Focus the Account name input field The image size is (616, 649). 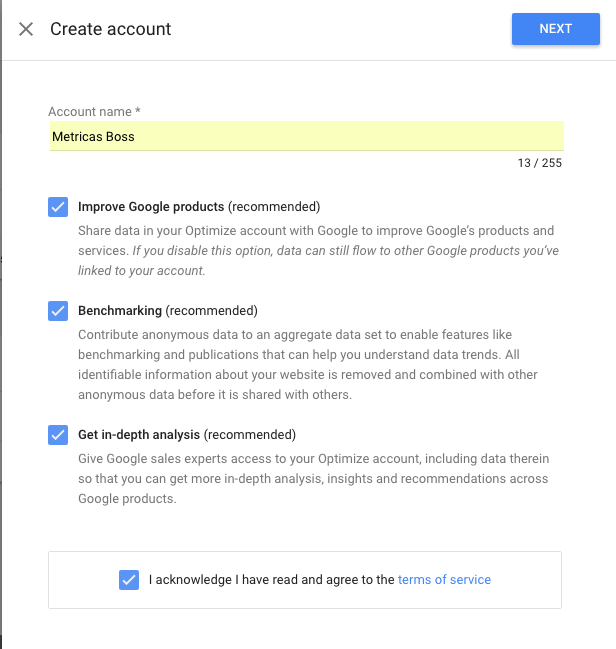tap(306, 137)
